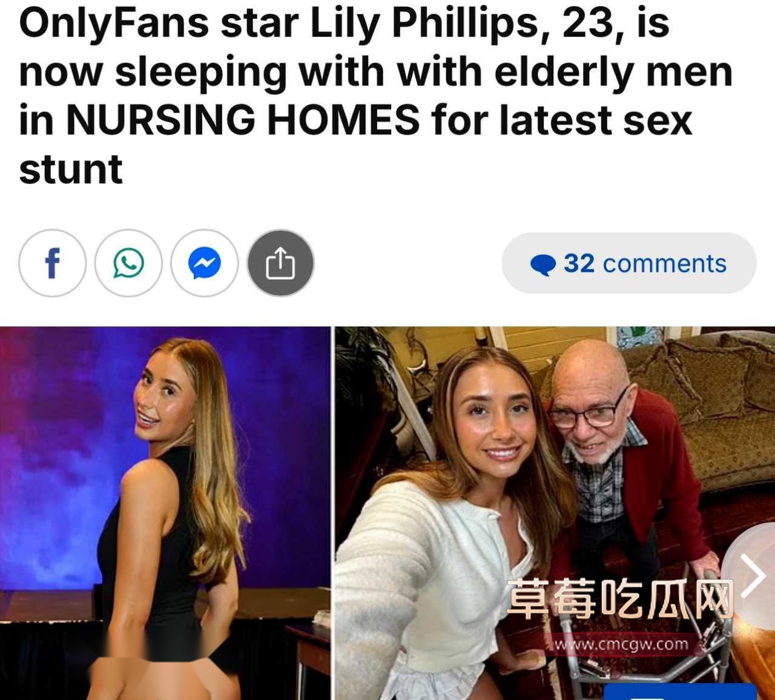The height and width of the screenshot is (700, 775).
Task: Visit the www.cmcgw.com watermark link
Action: (621, 644)
